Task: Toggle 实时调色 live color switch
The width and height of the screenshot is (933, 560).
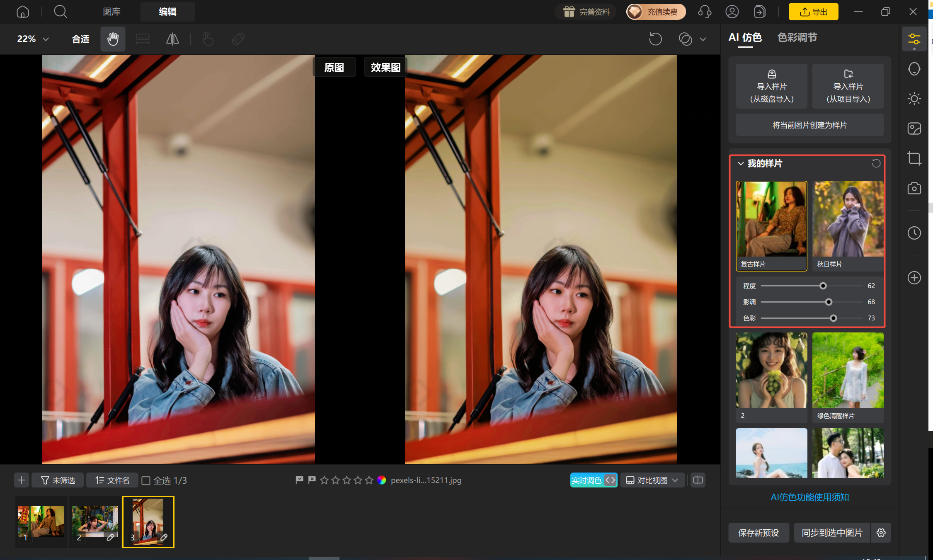Action: click(594, 480)
